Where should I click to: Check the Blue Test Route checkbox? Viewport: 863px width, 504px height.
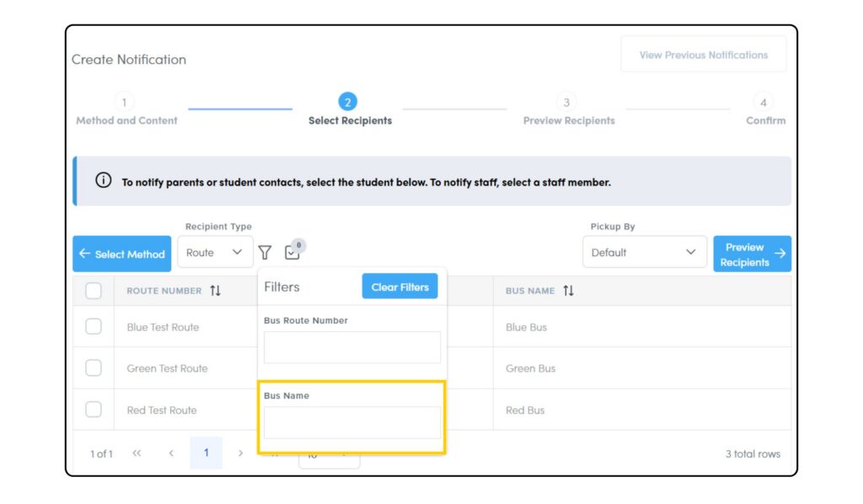click(94, 327)
